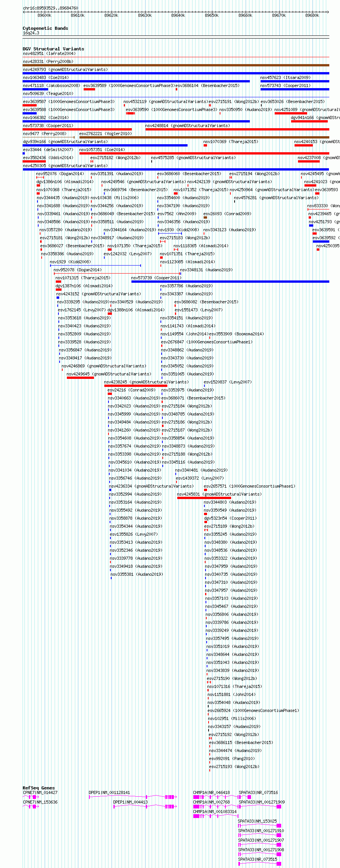The image size is (340, 868).
Task: Open variant nsv509639 (Teague2010)
Action: point(48,93)
